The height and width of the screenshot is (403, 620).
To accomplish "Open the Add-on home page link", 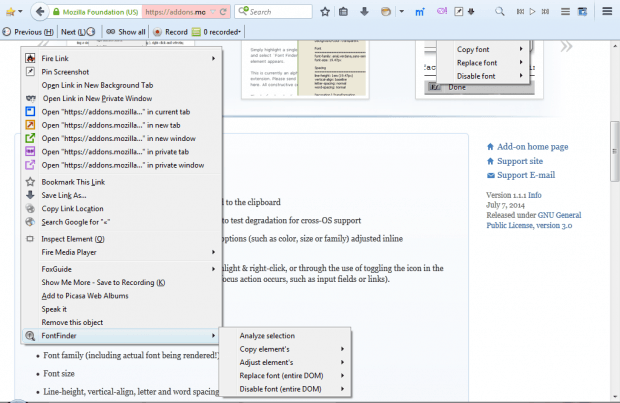I will 532,146.
